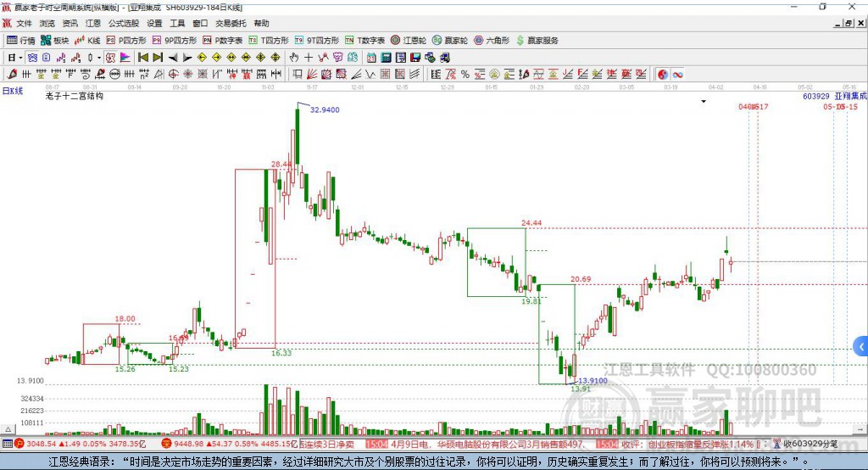Click the 32.9400 high price label
The height and width of the screenshot is (470, 868).
pos(325,109)
